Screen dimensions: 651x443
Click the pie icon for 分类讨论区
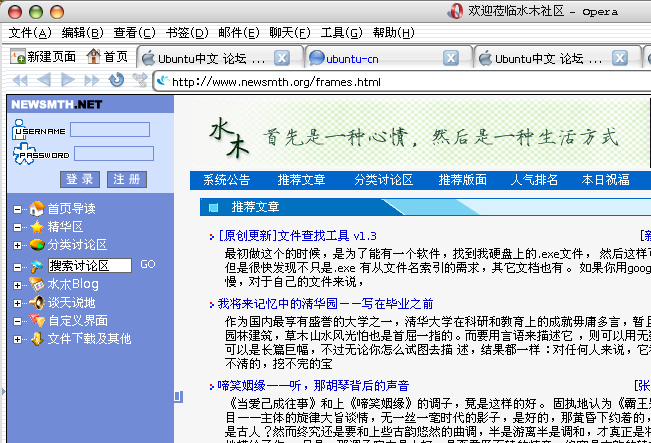[x=37, y=245]
